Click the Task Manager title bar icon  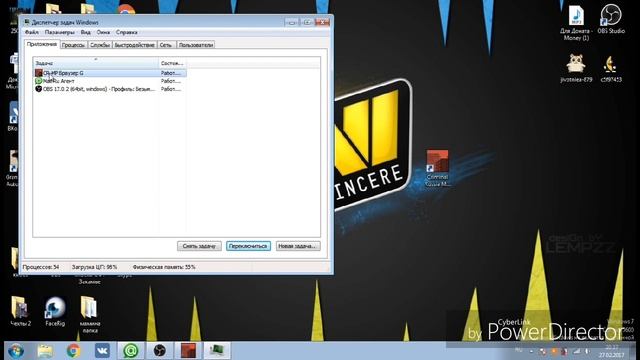27,22
